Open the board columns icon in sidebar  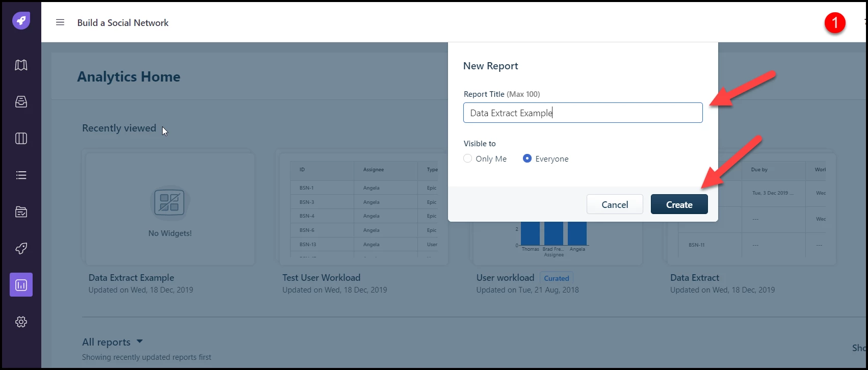click(21, 139)
